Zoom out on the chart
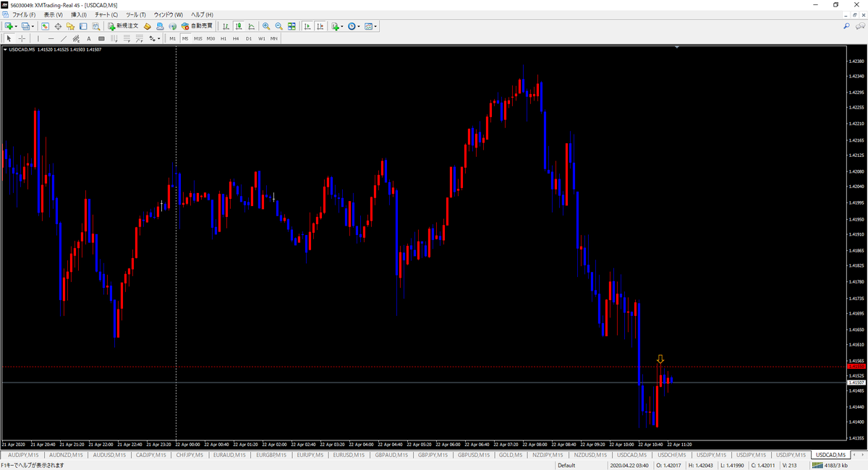868x470 pixels. point(278,26)
